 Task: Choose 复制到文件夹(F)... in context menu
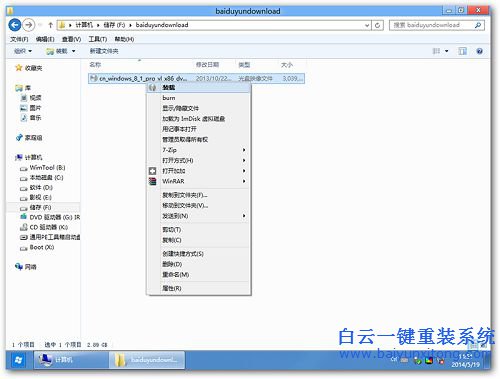click(199, 195)
